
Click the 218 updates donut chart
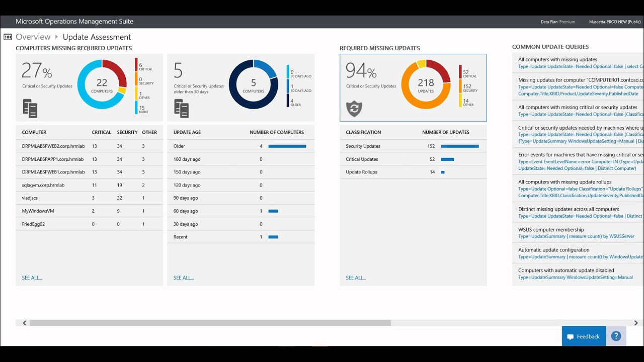tap(426, 84)
